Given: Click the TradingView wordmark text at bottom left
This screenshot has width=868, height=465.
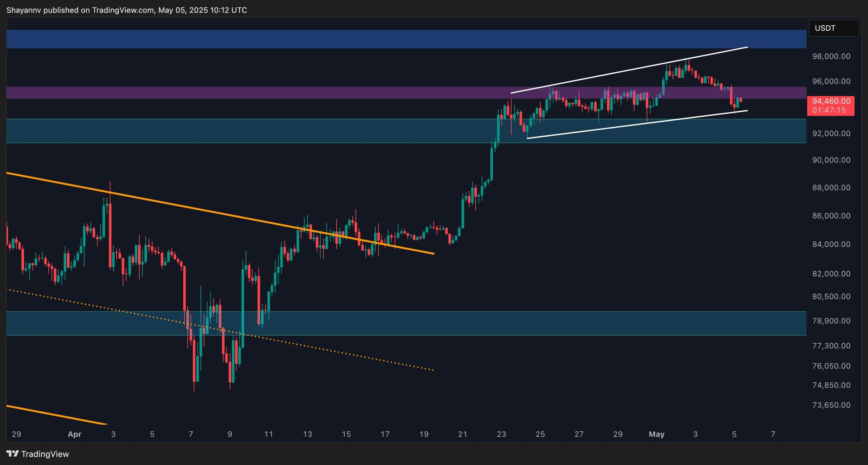Looking at the screenshot, I should pos(45,454).
